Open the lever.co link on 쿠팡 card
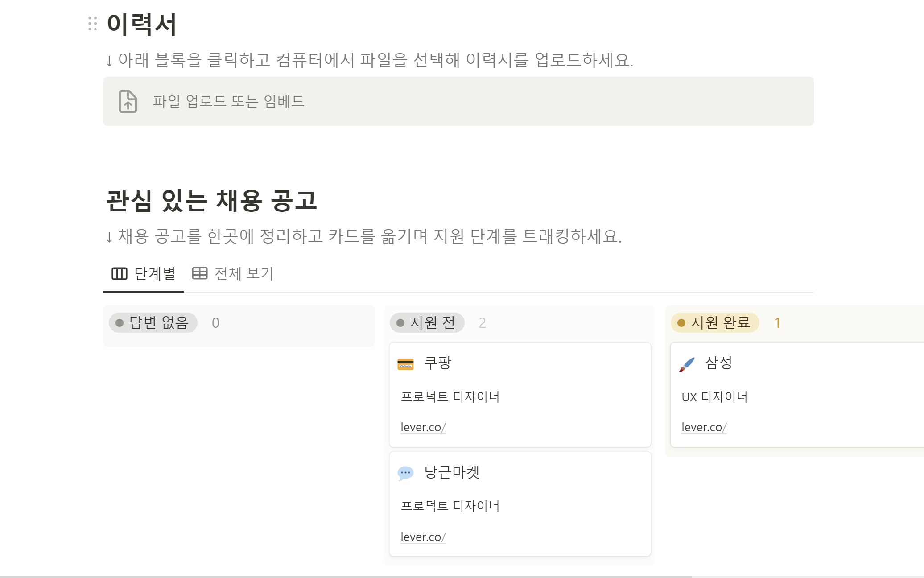 (x=423, y=427)
